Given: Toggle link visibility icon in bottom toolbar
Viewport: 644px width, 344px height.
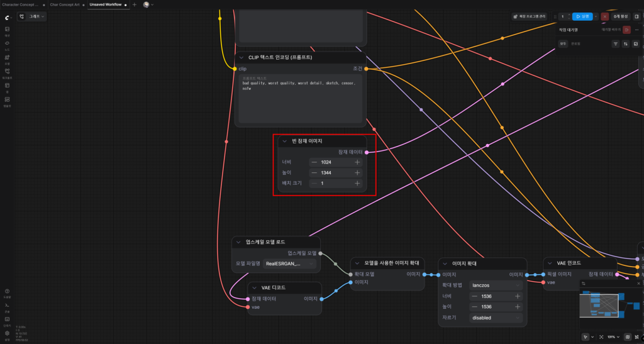Looking at the screenshot, I should click(636, 337).
